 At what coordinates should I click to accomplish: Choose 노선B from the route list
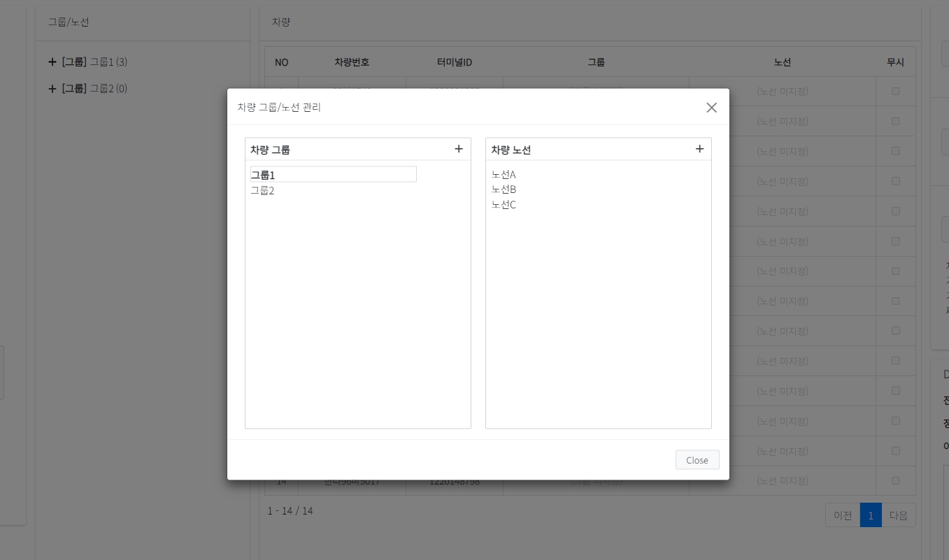coord(504,189)
